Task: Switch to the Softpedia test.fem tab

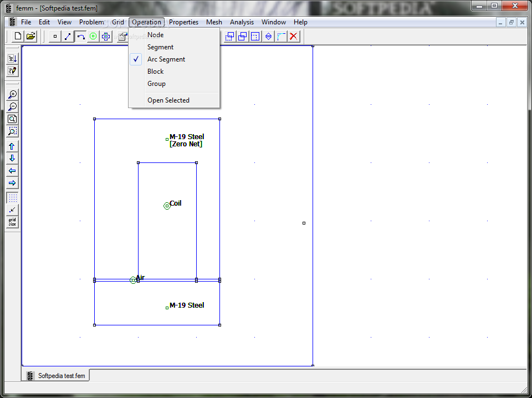Action: [56, 376]
